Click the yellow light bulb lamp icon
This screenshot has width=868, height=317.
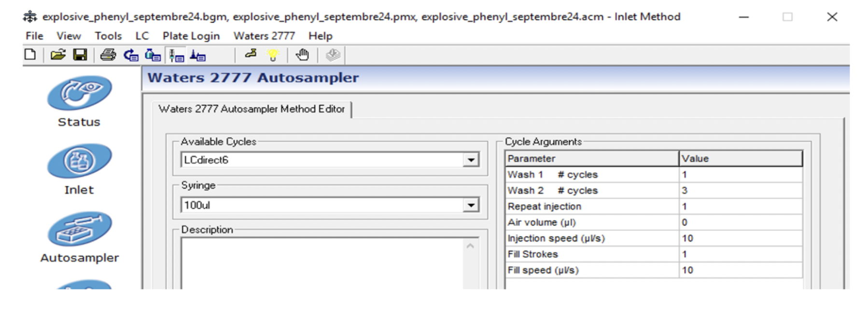(273, 55)
